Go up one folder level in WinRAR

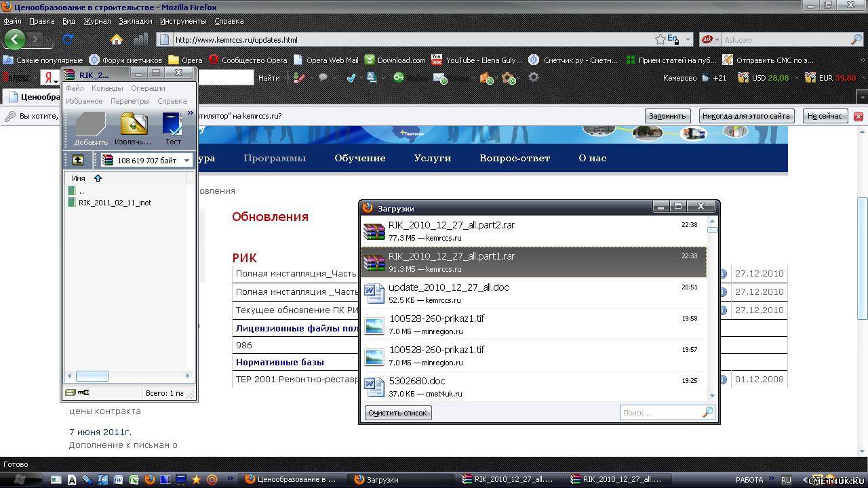78,160
